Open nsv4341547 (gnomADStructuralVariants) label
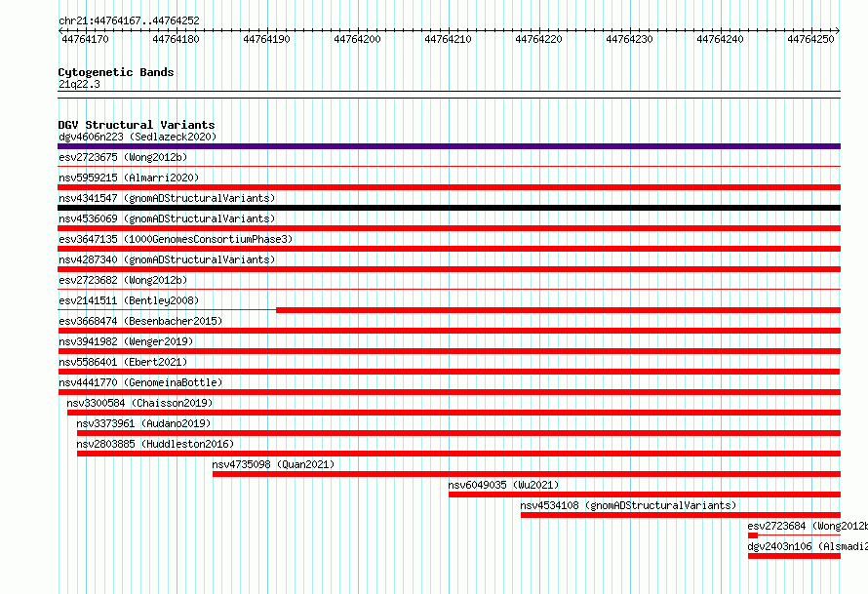 (x=167, y=198)
